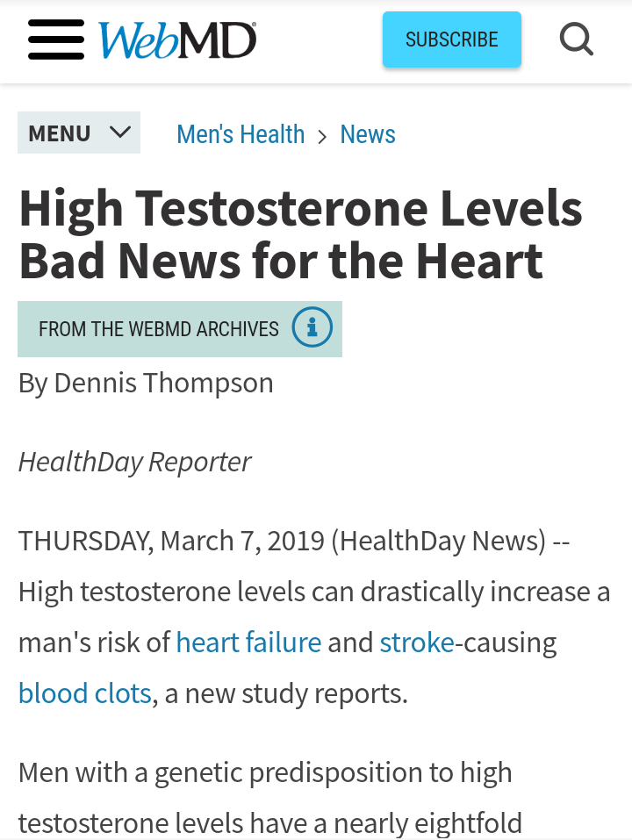
Task: Click the MENU label text
Action: [x=60, y=133]
